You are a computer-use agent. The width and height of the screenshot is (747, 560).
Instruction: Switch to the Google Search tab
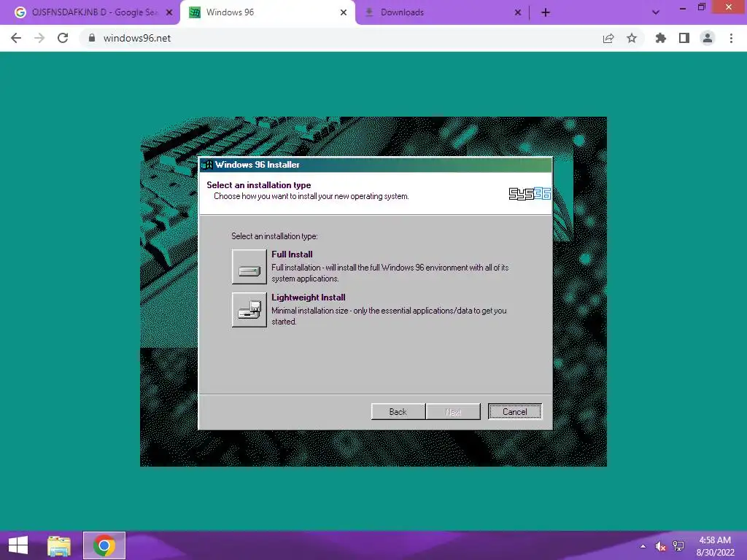[x=94, y=12]
